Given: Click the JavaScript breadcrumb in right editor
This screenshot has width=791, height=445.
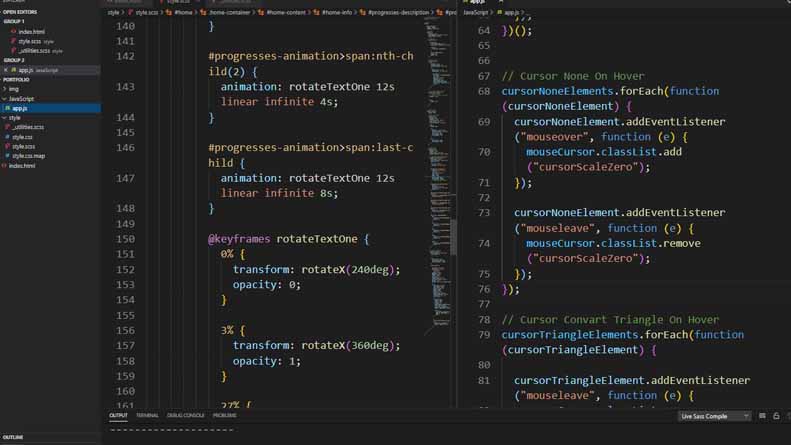Looking at the screenshot, I should tap(476, 13).
